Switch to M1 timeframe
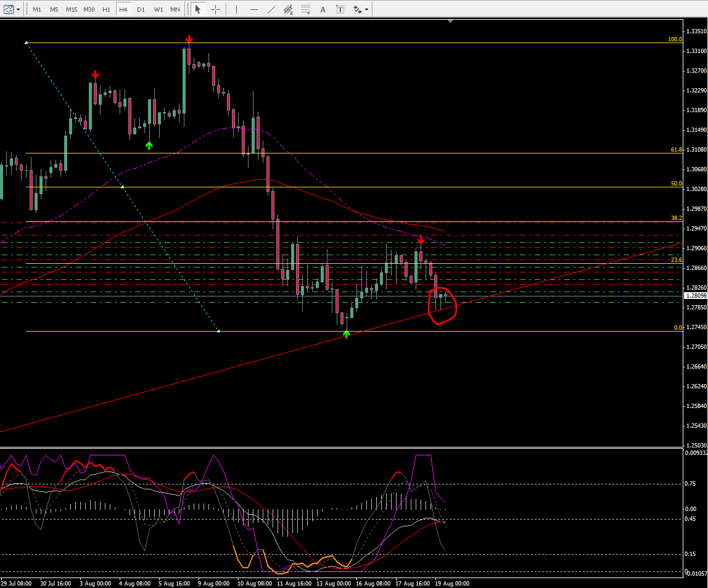Screen dimensions: 708x588 [37, 9]
